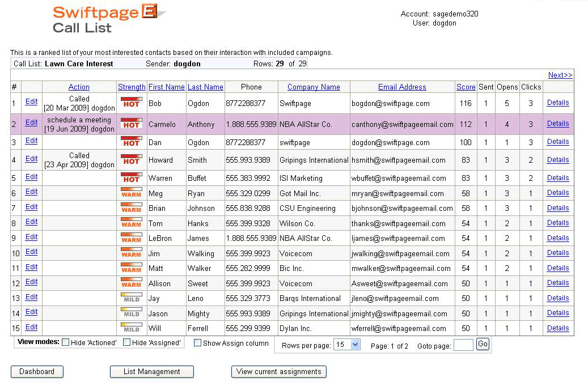Image resolution: width=588 pixels, height=386 pixels.
Task: Open Details for Howard Smith
Action: click(x=558, y=160)
